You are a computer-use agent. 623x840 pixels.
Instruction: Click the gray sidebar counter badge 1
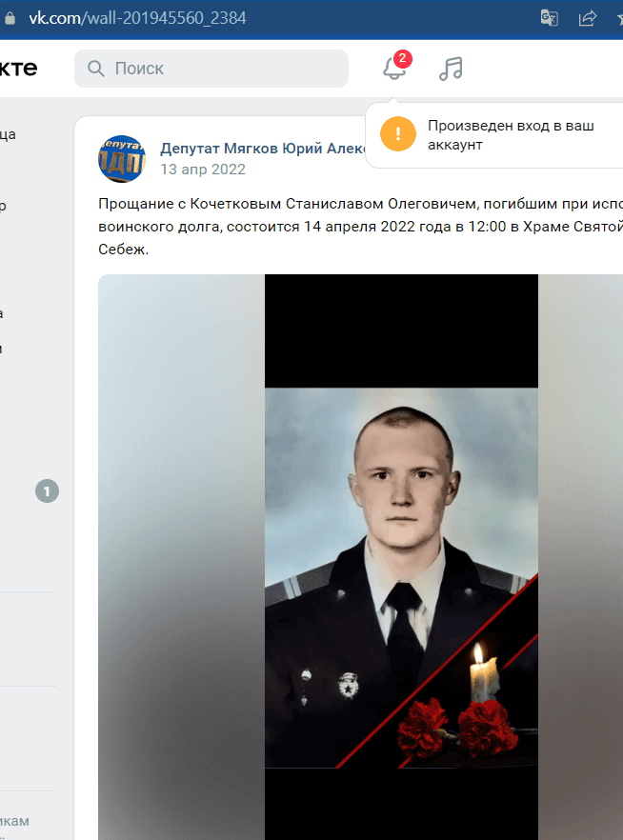pos(47,491)
